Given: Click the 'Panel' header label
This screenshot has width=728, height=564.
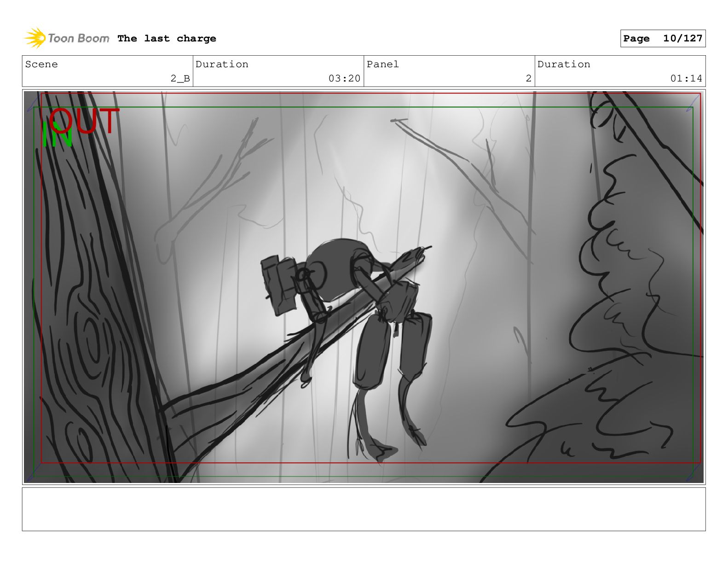Looking at the screenshot, I should coord(382,64).
